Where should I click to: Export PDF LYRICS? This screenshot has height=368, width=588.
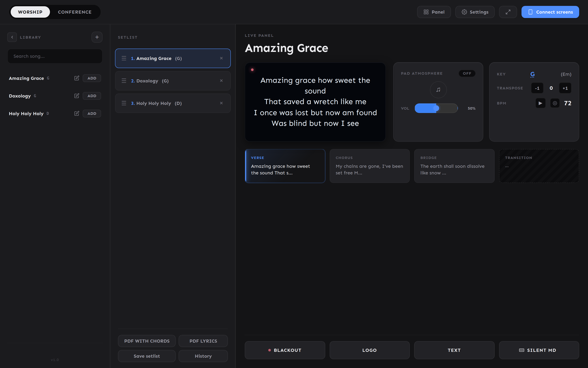[203, 341]
